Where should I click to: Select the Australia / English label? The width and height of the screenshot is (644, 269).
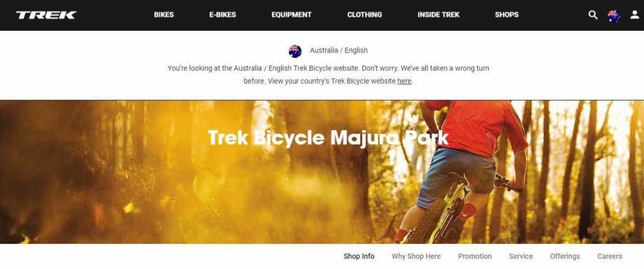(339, 50)
